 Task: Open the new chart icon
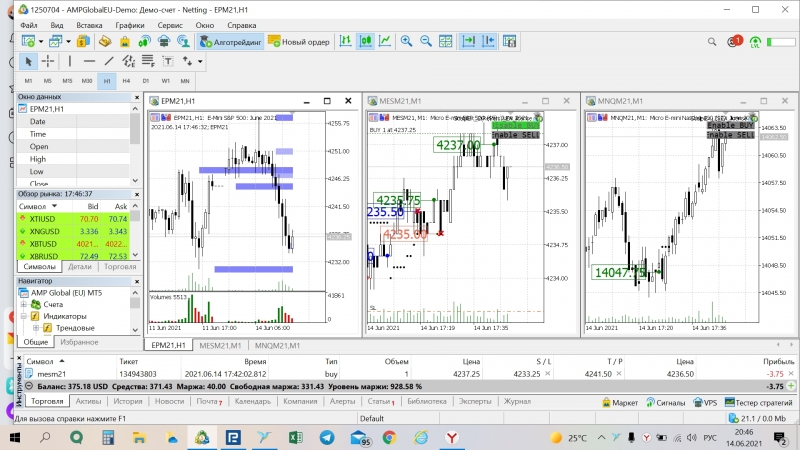29,42
